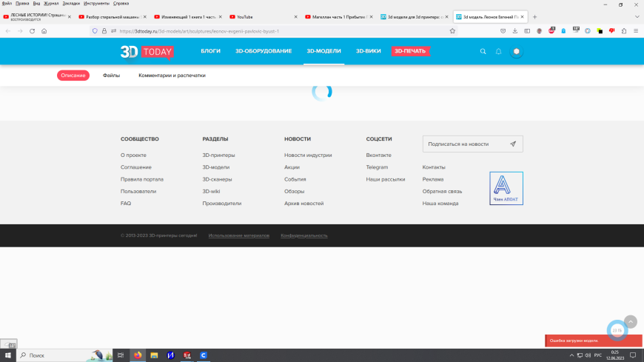Open the Правка menu
644x362 pixels.
click(x=22, y=3)
